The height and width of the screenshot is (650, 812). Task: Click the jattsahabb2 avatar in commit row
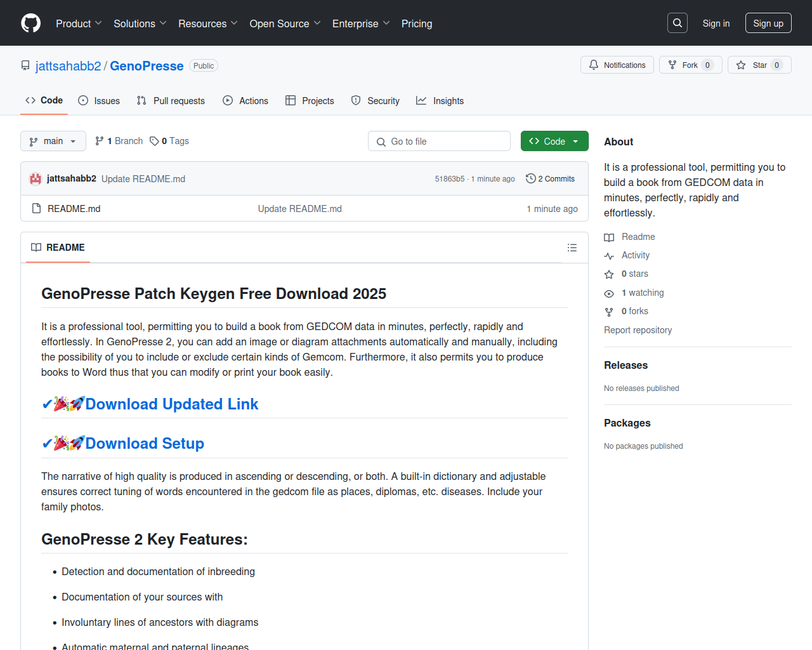[36, 179]
